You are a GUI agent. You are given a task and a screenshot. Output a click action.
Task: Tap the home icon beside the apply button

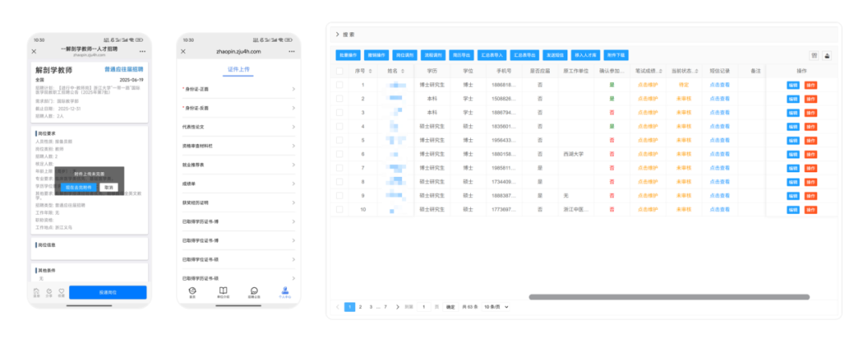click(36, 293)
